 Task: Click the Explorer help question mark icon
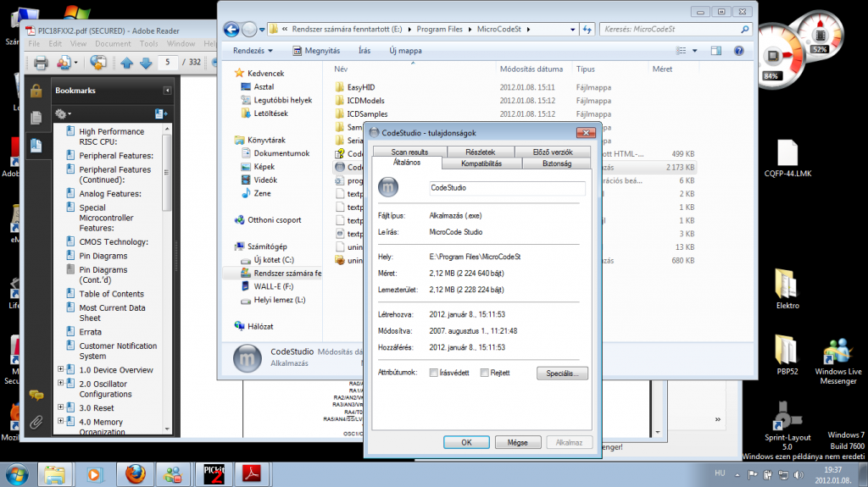pyautogui.click(x=738, y=50)
